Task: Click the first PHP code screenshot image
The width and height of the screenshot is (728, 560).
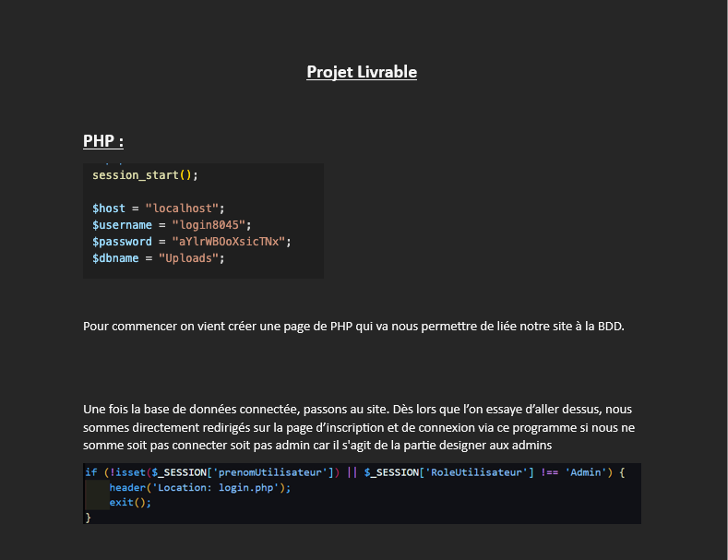Action: point(203,220)
